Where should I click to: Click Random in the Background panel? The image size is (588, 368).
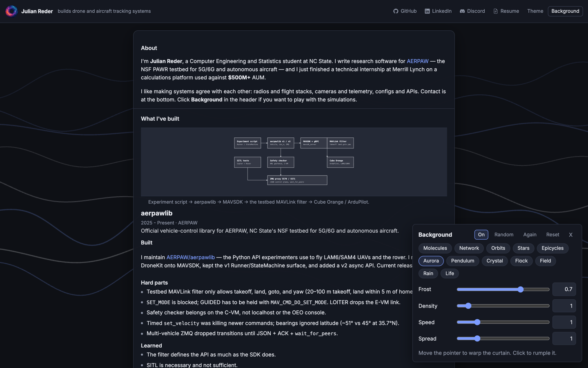(504, 235)
